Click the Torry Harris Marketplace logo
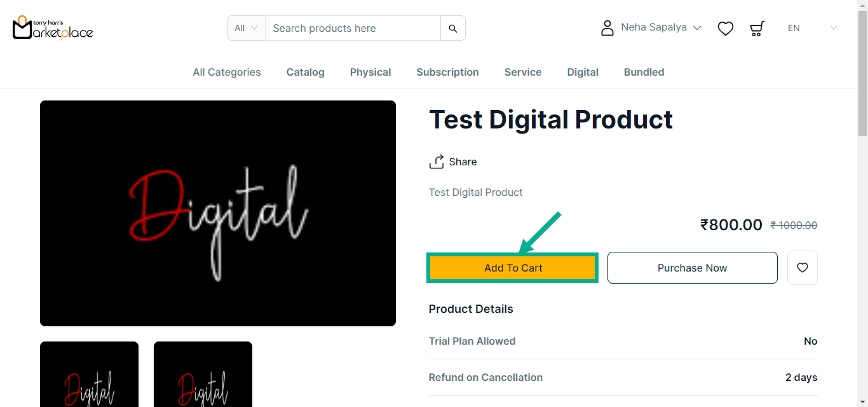 click(x=53, y=28)
